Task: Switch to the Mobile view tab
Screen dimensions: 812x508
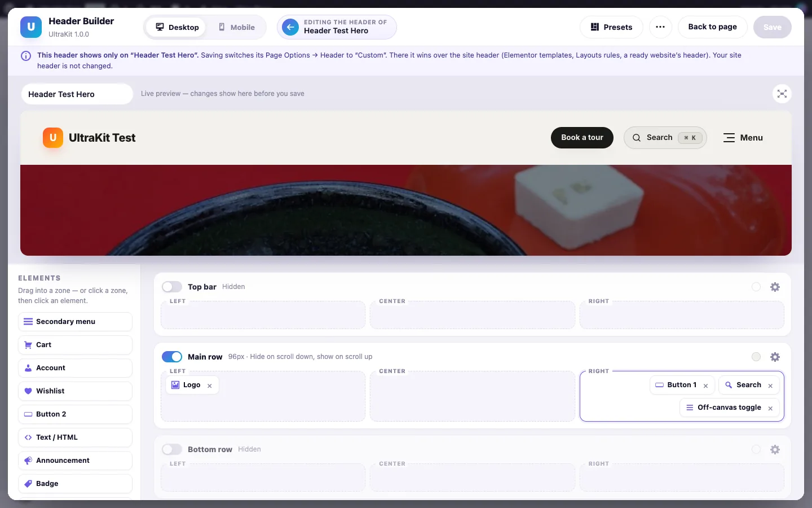Action: pyautogui.click(x=237, y=27)
